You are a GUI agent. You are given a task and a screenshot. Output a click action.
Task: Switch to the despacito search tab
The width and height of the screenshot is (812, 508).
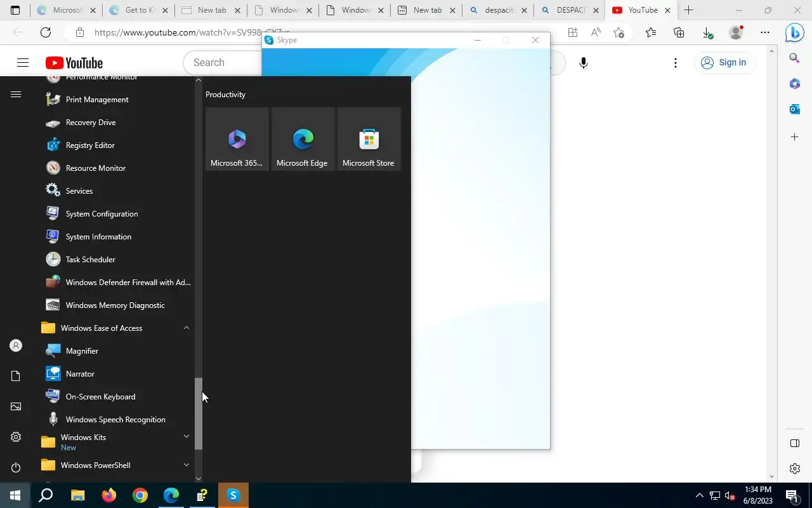point(498,10)
